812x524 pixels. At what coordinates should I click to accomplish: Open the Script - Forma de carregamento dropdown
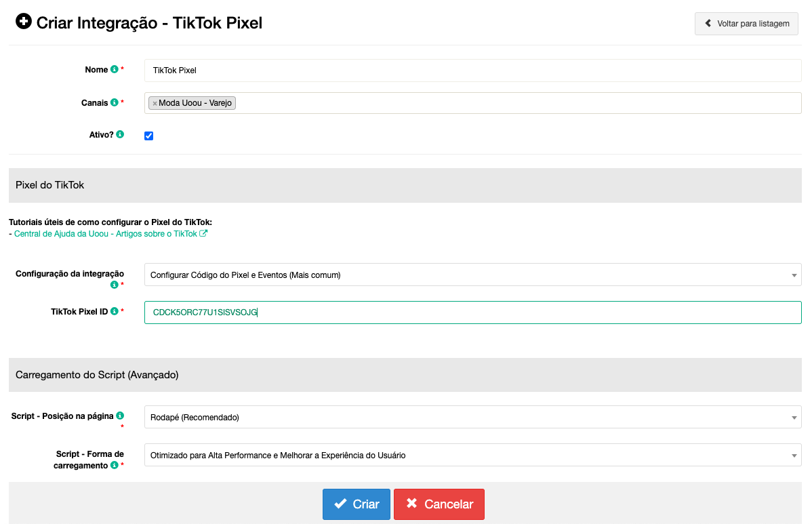pos(472,455)
